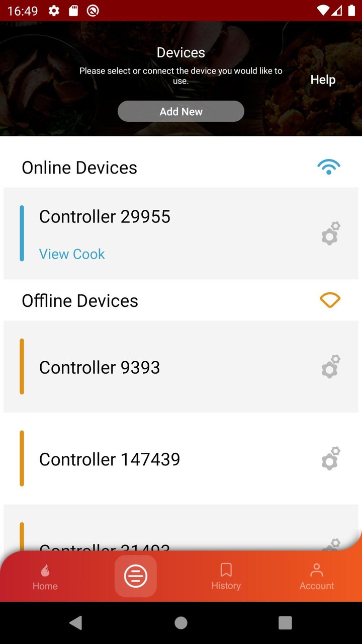Open settings gear for Controller 147439
The width and height of the screenshot is (362, 644).
point(331,458)
